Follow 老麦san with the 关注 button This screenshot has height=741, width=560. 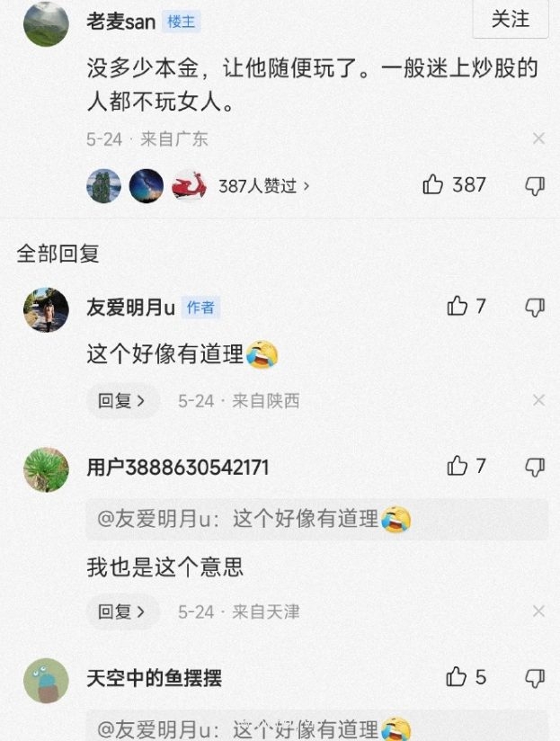pyautogui.click(x=511, y=20)
